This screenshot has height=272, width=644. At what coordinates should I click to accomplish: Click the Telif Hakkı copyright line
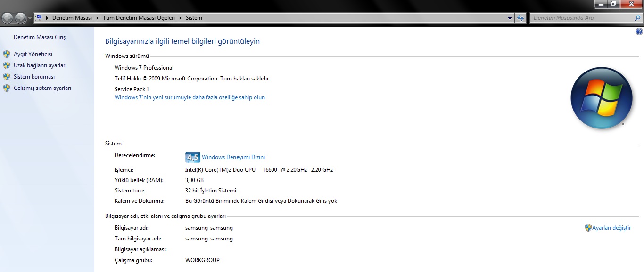pos(192,79)
